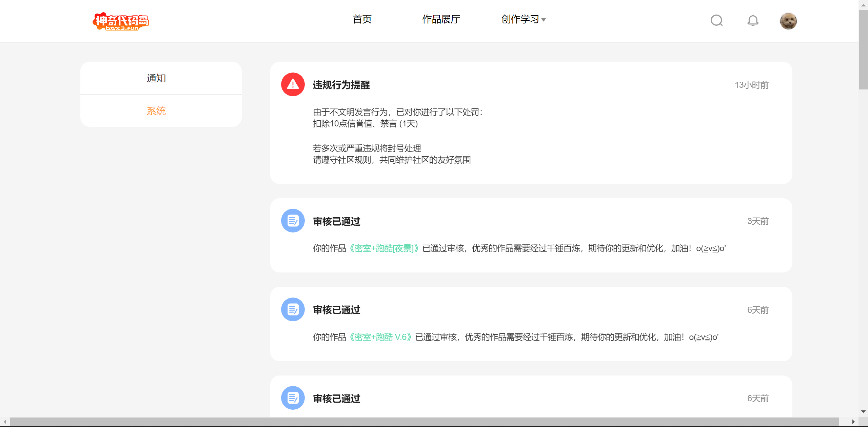Click the 6天前 timestamp on the 密室+跑酷 V.6 card
This screenshot has width=868, height=427.
pos(758,310)
